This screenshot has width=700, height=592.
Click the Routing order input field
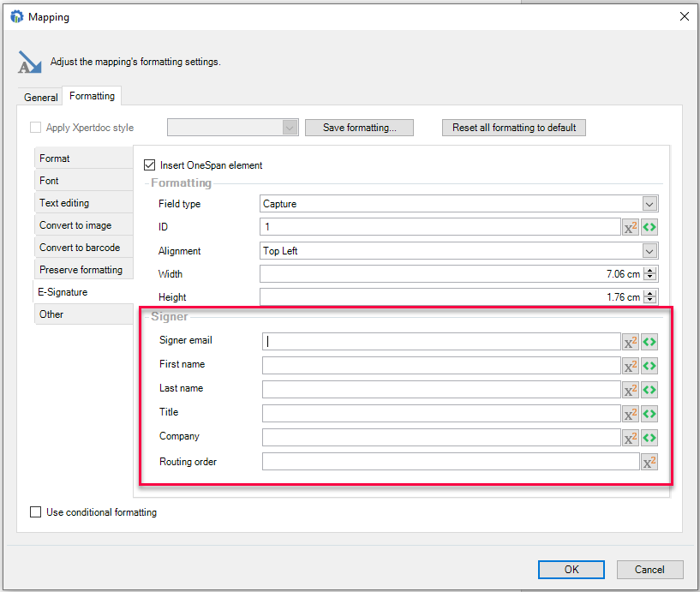(x=451, y=462)
